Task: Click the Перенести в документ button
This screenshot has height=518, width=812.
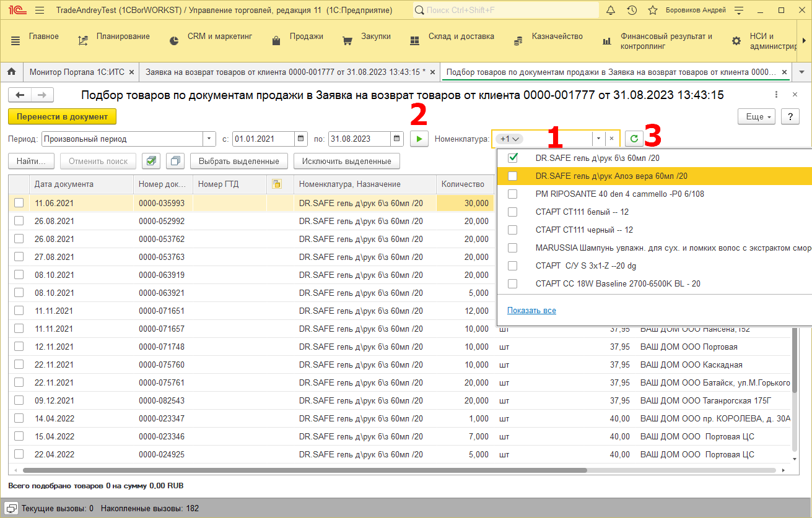Action: pyautogui.click(x=62, y=116)
